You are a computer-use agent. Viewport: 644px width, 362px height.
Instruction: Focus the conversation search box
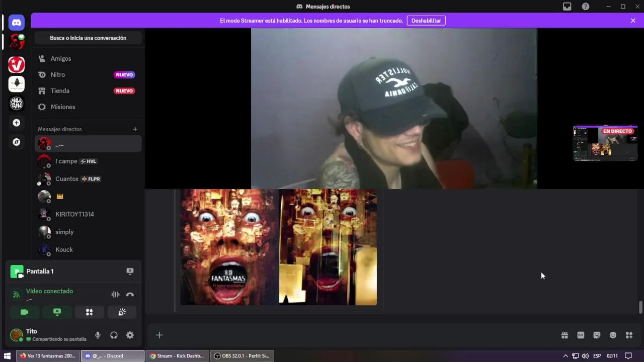88,38
